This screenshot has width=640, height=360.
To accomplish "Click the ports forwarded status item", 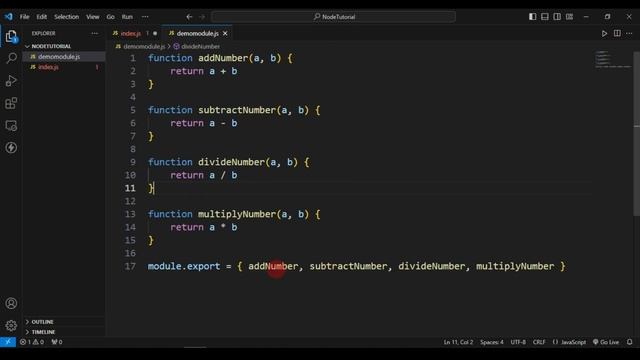I will [x=57, y=342].
